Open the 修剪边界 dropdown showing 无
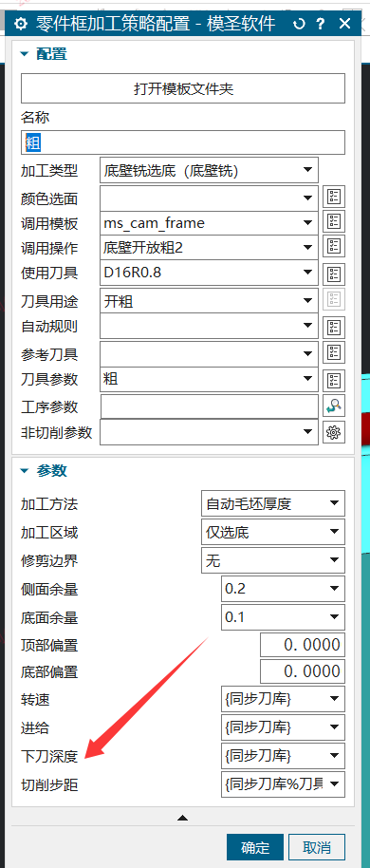The height and width of the screenshot is (868, 370). tap(273, 560)
